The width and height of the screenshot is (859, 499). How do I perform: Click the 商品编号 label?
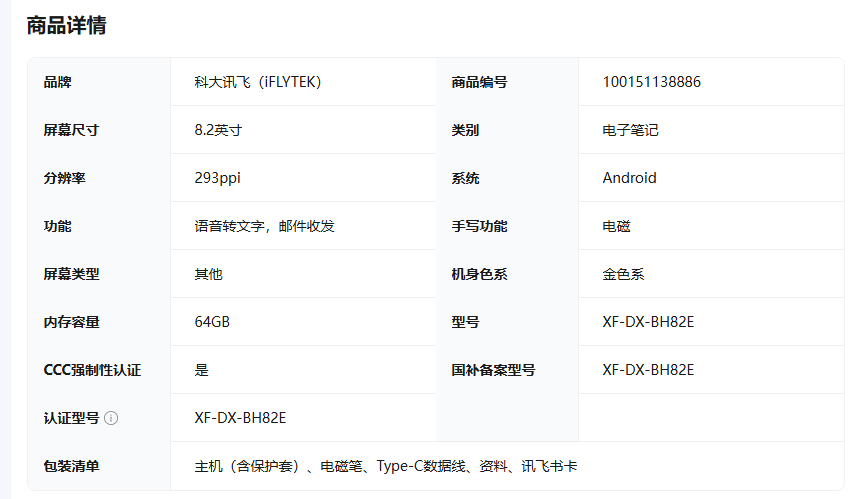pos(479,82)
